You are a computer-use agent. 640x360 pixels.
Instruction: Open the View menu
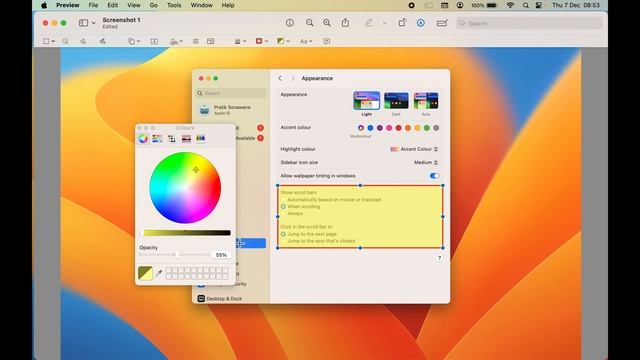click(x=133, y=5)
